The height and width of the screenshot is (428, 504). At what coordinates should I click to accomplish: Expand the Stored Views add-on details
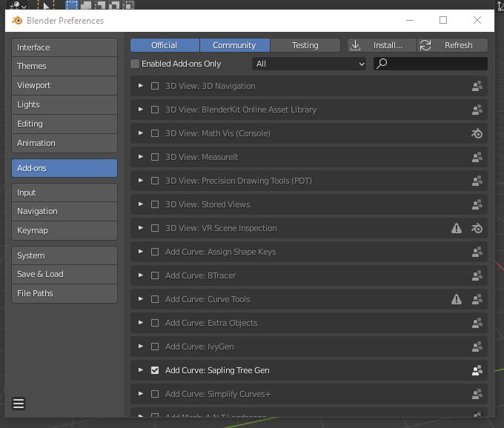click(x=141, y=204)
